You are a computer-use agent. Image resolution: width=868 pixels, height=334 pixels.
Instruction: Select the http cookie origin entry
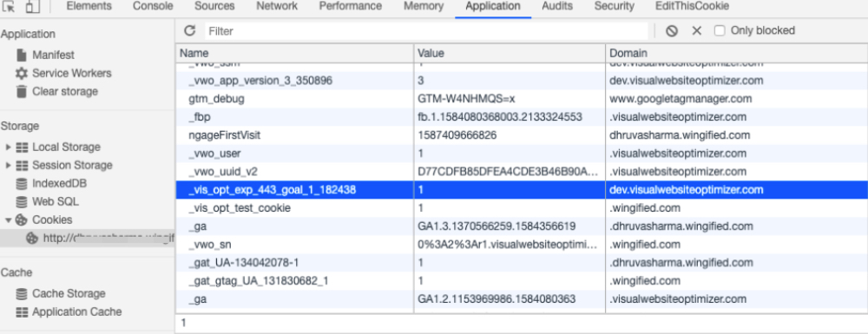pyautogui.click(x=88, y=239)
